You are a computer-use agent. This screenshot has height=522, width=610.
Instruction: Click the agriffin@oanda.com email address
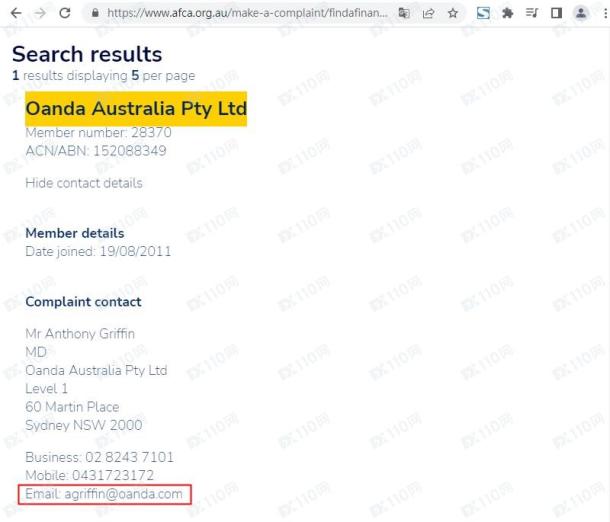coord(124,494)
